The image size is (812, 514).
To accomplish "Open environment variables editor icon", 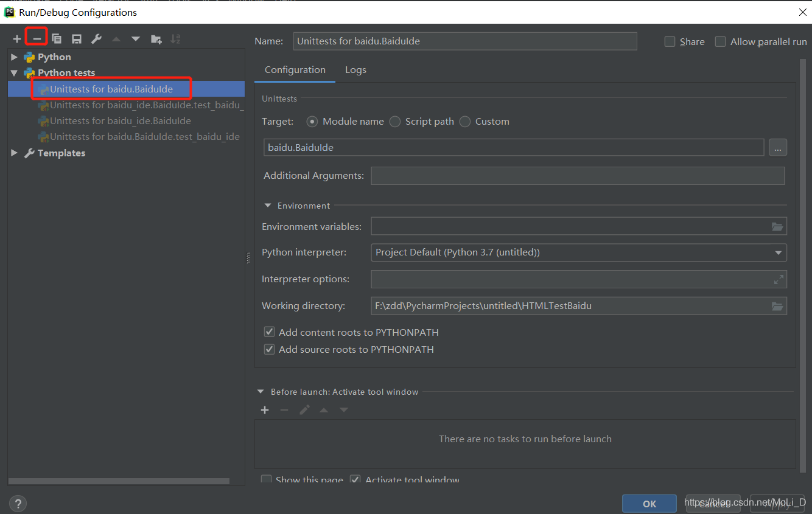I will coord(777,226).
